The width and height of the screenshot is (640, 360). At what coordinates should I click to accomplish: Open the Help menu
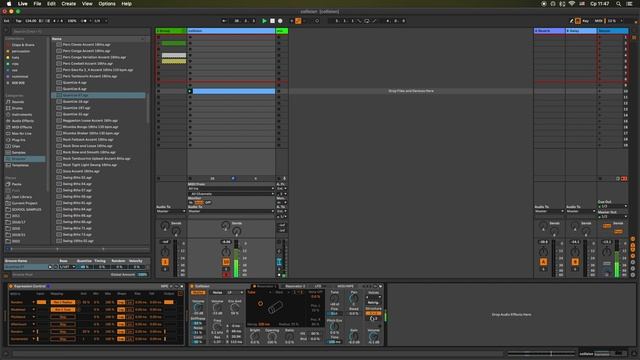click(127, 4)
